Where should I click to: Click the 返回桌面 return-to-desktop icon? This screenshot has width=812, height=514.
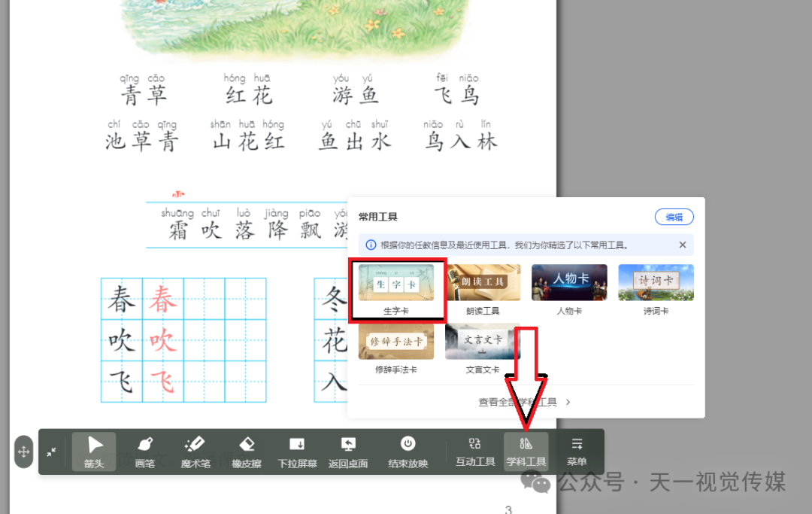coord(347,452)
